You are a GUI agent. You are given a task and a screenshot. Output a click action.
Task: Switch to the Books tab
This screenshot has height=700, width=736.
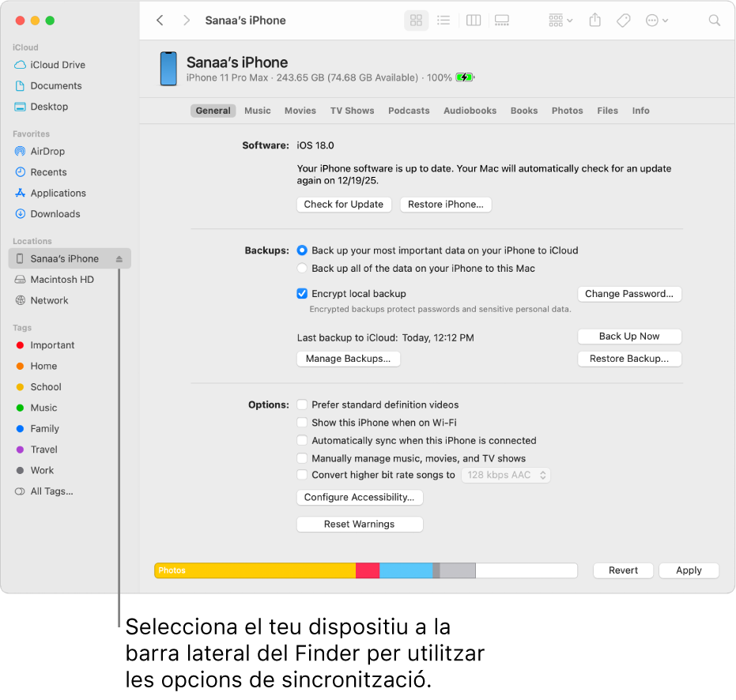click(524, 111)
